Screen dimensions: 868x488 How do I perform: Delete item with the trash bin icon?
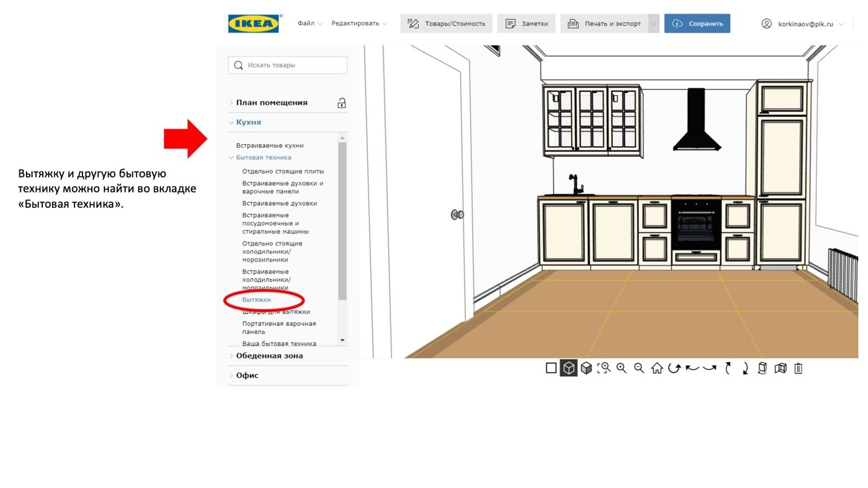click(798, 369)
